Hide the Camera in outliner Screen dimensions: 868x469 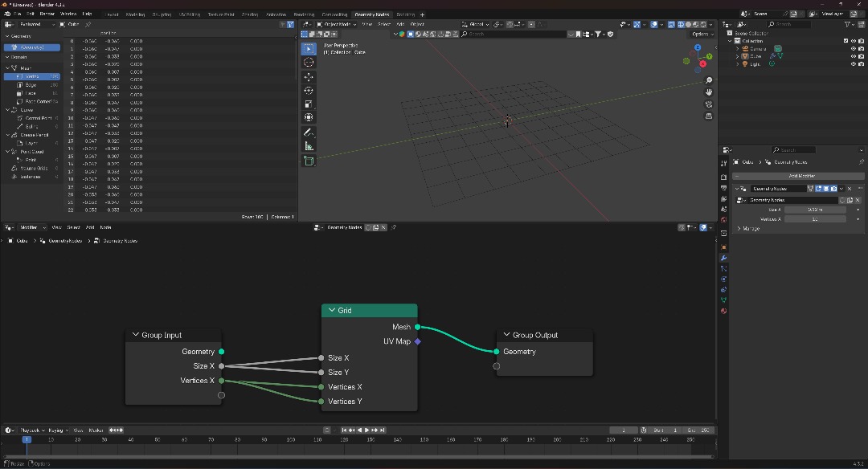(853, 49)
